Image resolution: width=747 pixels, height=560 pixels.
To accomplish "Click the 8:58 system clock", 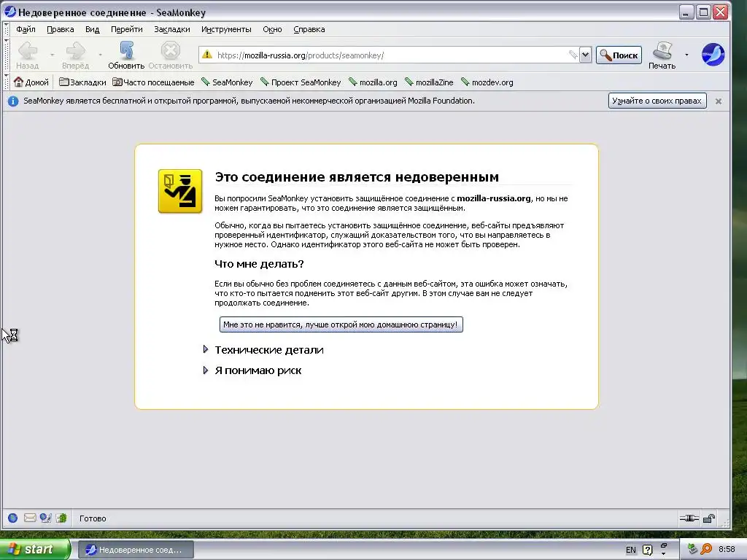I will pyautogui.click(x=727, y=550).
